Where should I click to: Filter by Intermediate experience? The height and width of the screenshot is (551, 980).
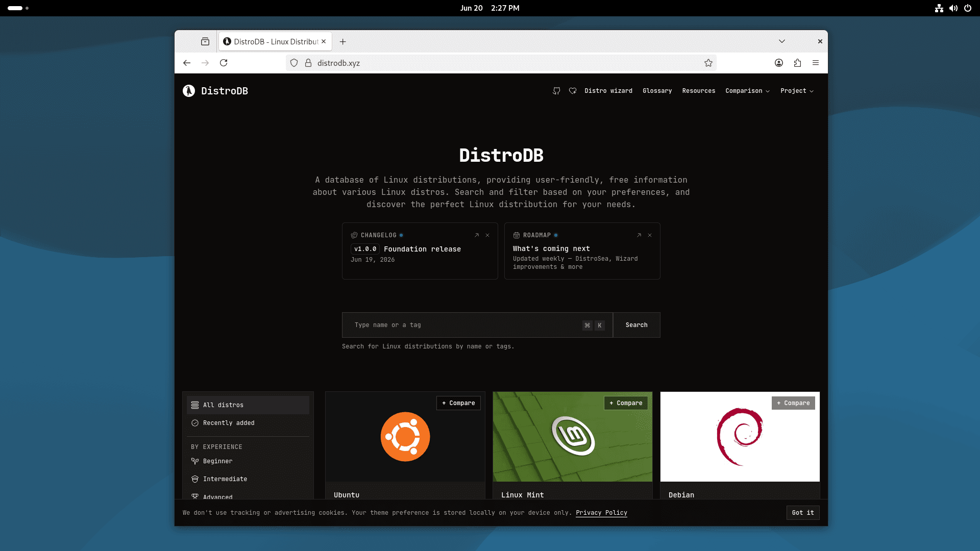click(248, 479)
